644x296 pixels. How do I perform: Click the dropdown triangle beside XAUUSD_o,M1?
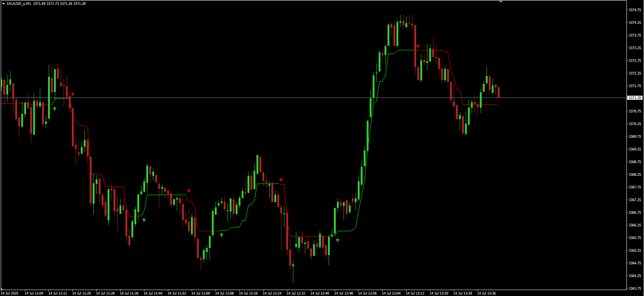point(3,4)
